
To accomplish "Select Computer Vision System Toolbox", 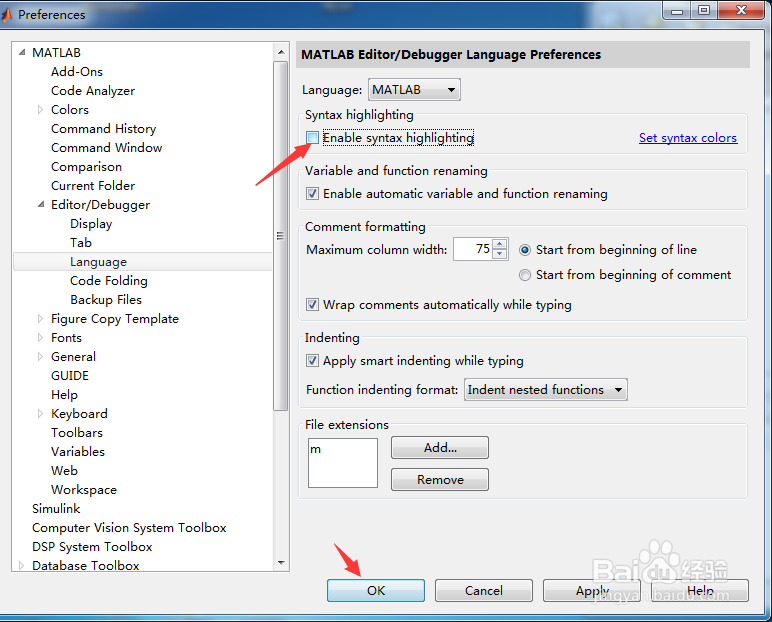I will [x=129, y=528].
